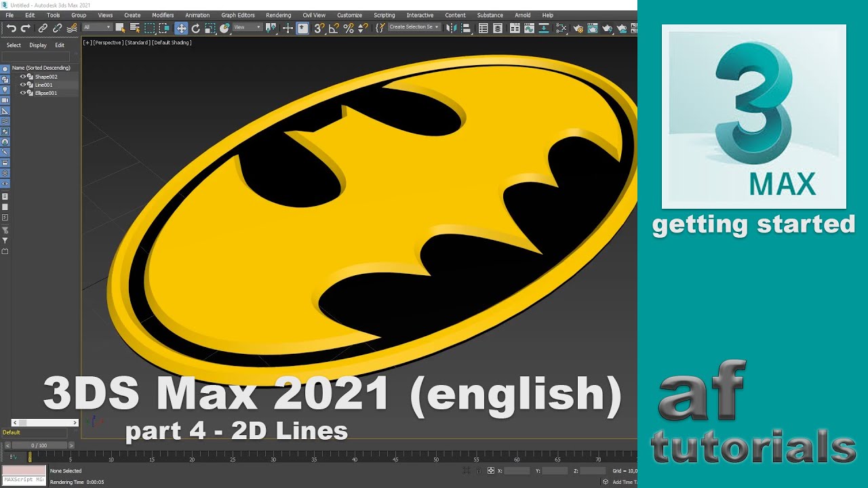Activate the Select and Move tool
The height and width of the screenshot is (488, 868).
coord(181,28)
